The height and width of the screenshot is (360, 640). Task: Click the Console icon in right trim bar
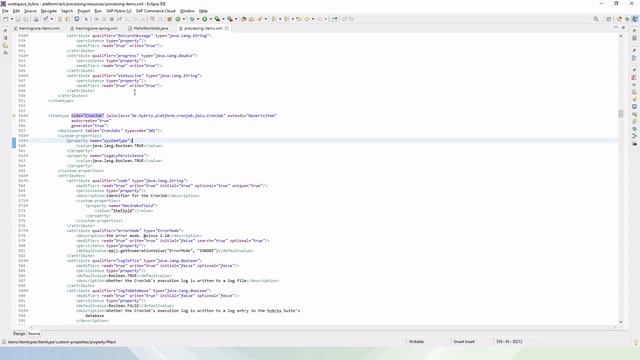pos(634,107)
